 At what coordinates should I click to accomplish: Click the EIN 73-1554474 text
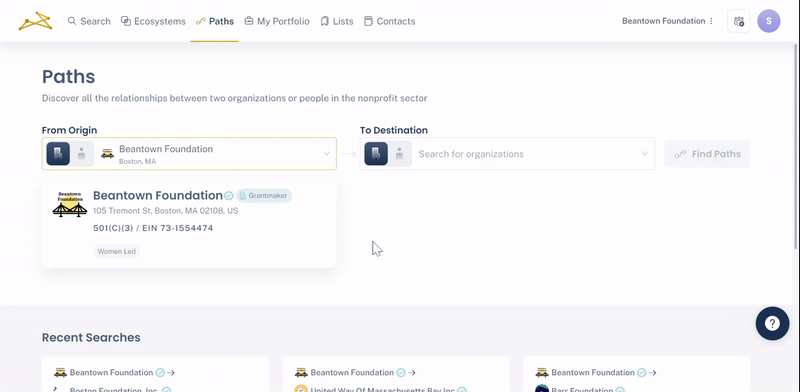[178, 228]
